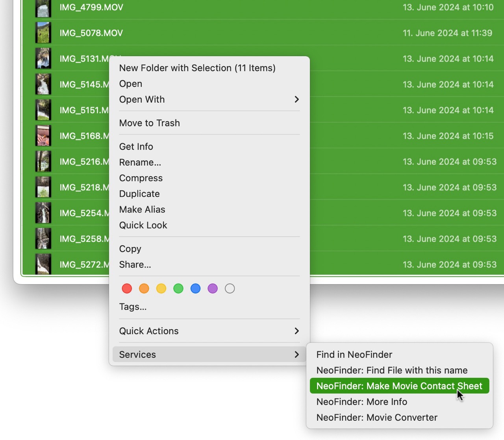The height and width of the screenshot is (440, 504).
Task: Select Move to Trash
Action: [x=150, y=123]
